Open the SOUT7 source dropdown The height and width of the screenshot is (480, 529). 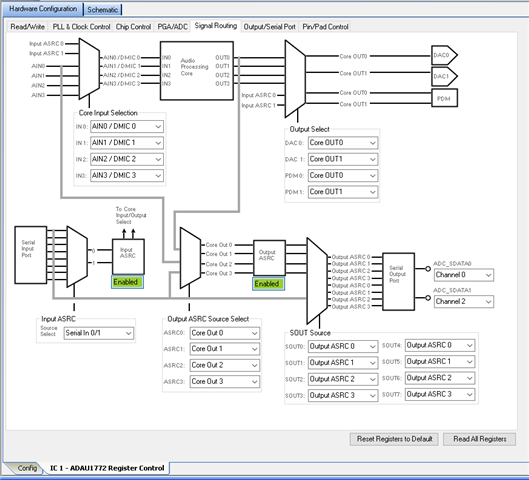click(440, 394)
